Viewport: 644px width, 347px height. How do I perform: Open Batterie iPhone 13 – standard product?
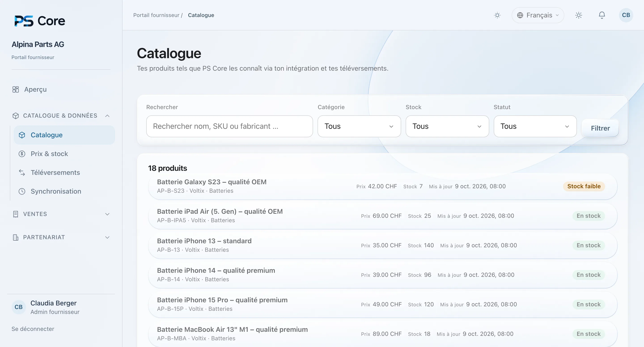pyautogui.click(x=383, y=245)
